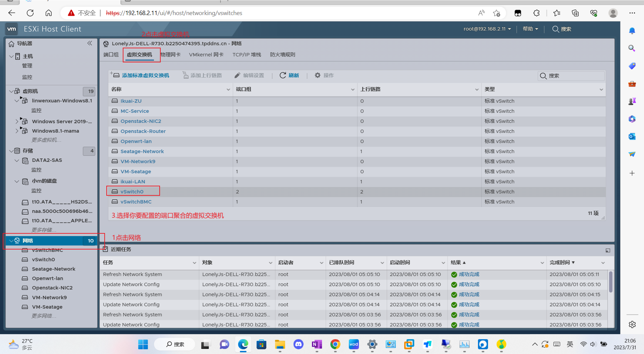Open the browser sidebar settings gear
This screenshot has width=644, height=354.
pyautogui.click(x=632, y=325)
